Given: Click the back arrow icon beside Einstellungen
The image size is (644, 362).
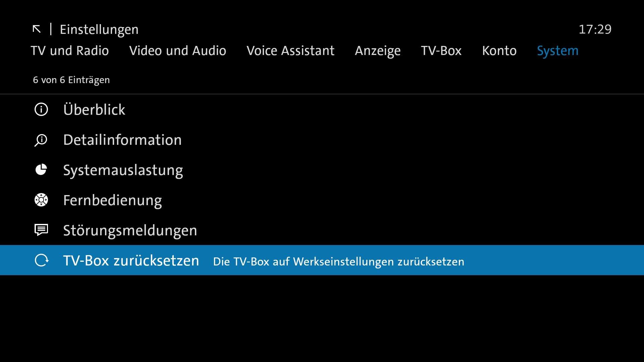Looking at the screenshot, I should tap(37, 29).
